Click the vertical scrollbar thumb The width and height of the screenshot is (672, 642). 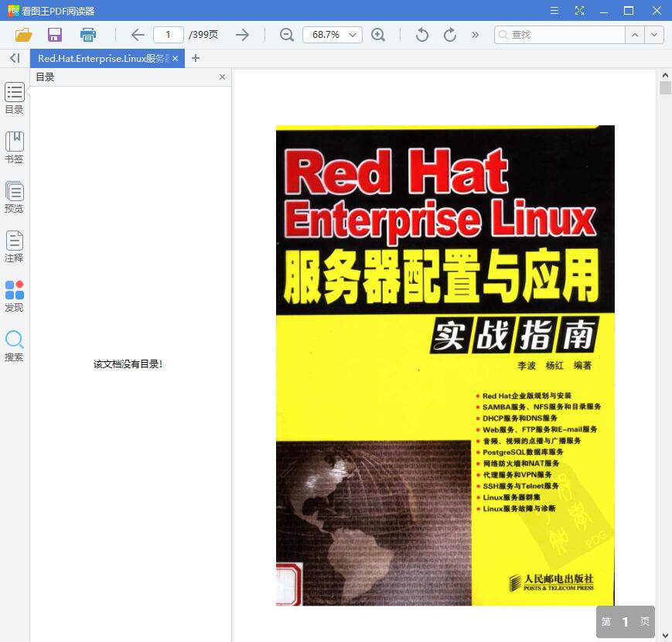click(665, 88)
